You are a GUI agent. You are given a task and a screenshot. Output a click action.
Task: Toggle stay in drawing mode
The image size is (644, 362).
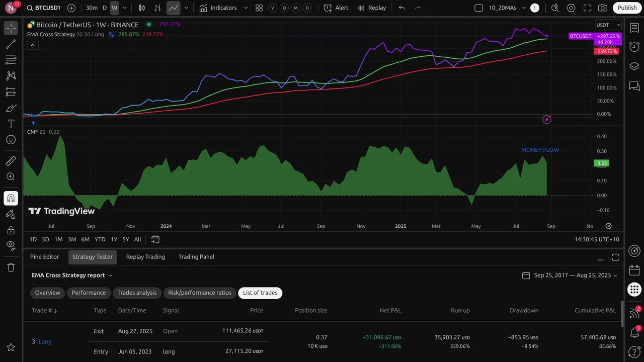coord(11,214)
